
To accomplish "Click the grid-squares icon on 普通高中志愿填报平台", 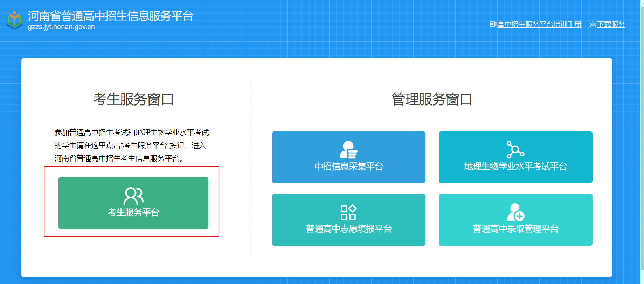I will point(348,212).
